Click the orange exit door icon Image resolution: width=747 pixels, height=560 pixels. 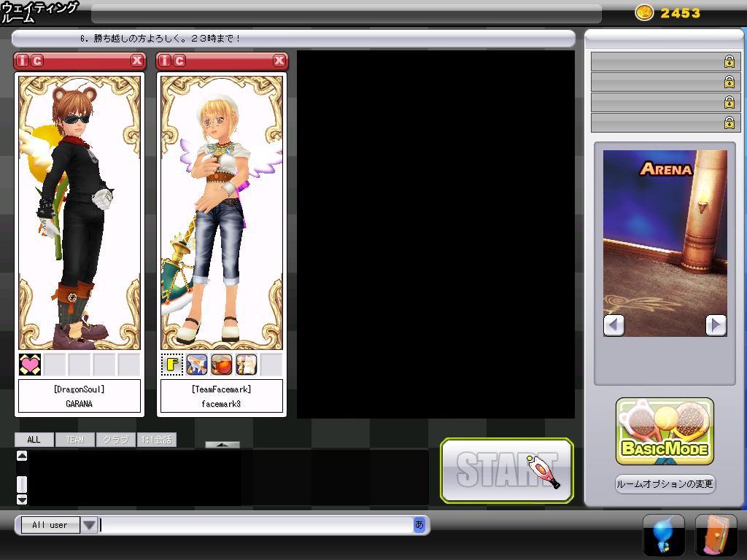click(x=716, y=535)
